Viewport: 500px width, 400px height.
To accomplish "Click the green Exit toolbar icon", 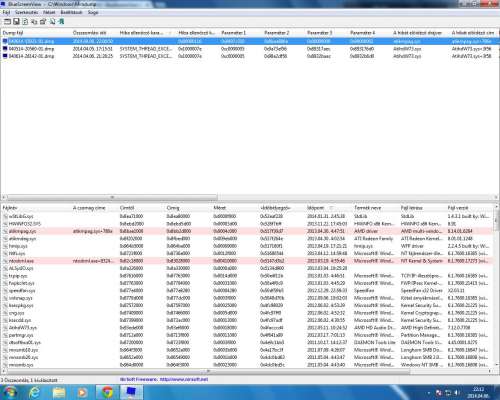I will 61,22.
